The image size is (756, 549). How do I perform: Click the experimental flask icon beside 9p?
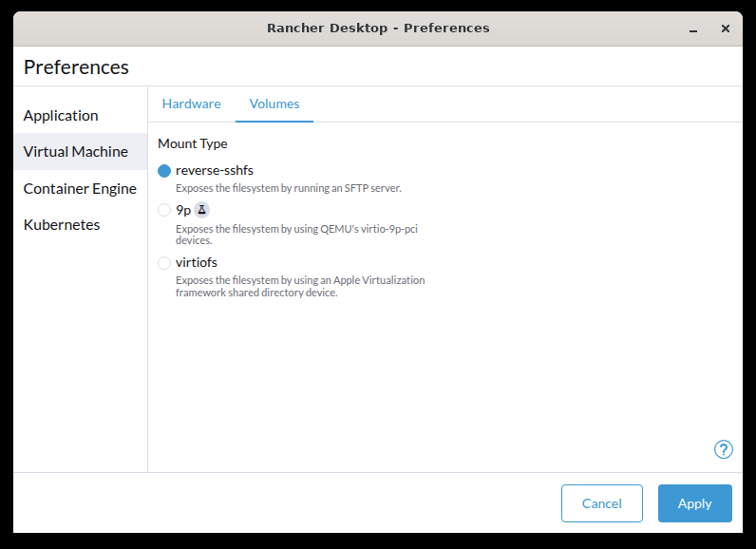coord(201,210)
